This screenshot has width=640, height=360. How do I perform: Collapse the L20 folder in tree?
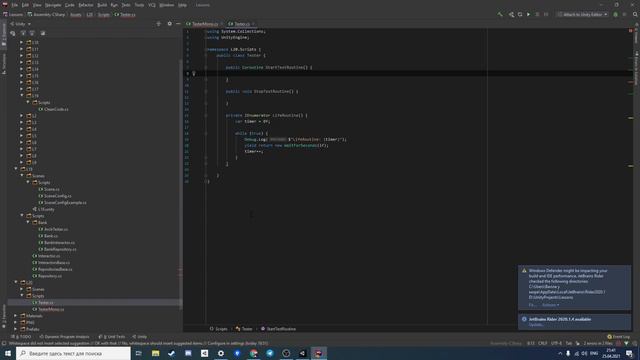(x=16, y=282)
